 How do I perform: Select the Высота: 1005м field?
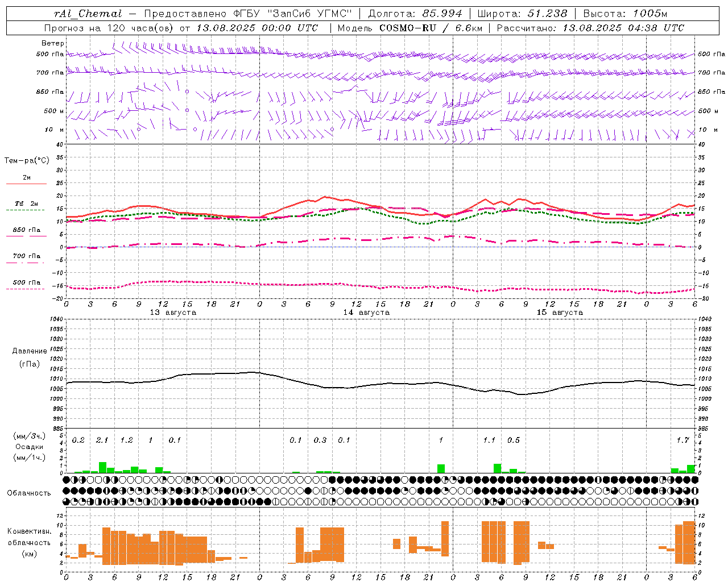625,14
